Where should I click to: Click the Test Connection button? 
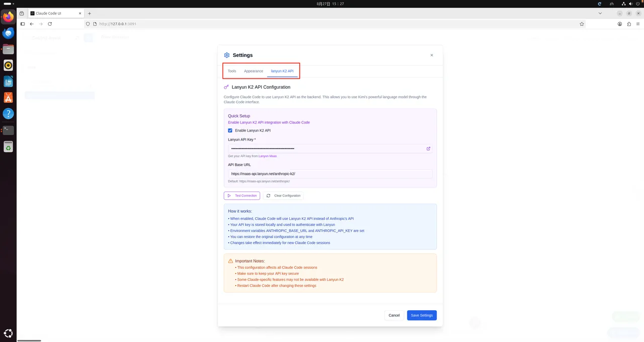[x=242, y=195]
